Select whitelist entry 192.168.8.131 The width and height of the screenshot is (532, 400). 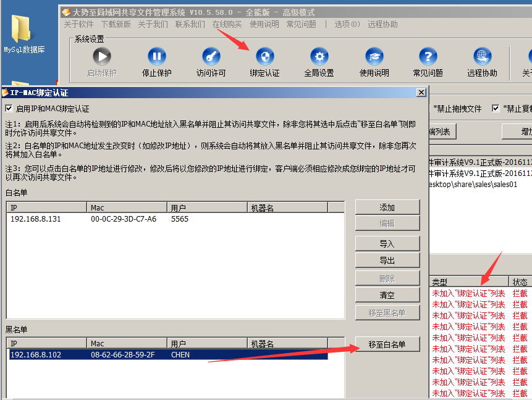coord(36,219)
